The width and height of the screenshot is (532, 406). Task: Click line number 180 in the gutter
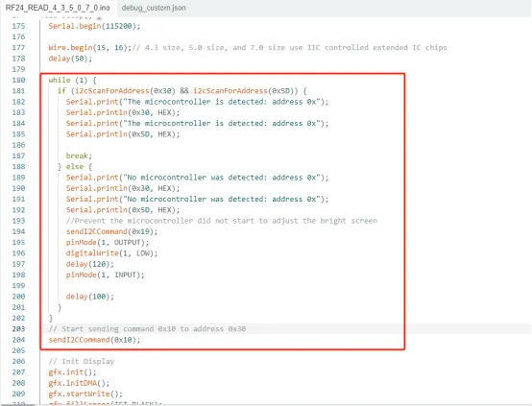18,80
